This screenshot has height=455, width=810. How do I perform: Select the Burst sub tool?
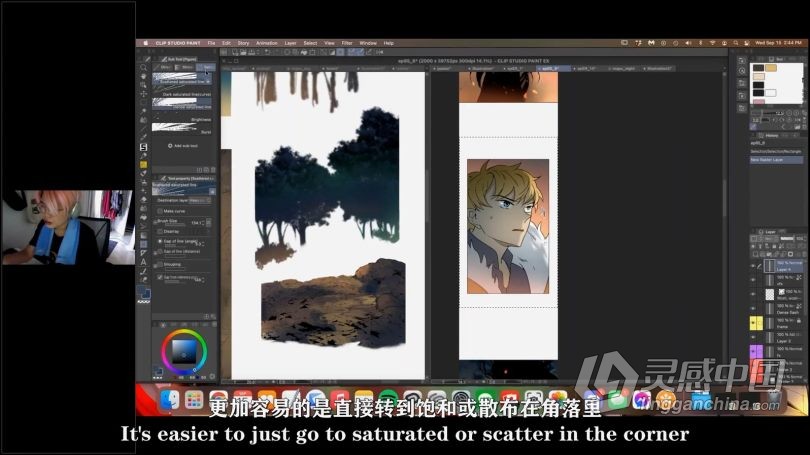pyautogui.click(x=182, y=129)
